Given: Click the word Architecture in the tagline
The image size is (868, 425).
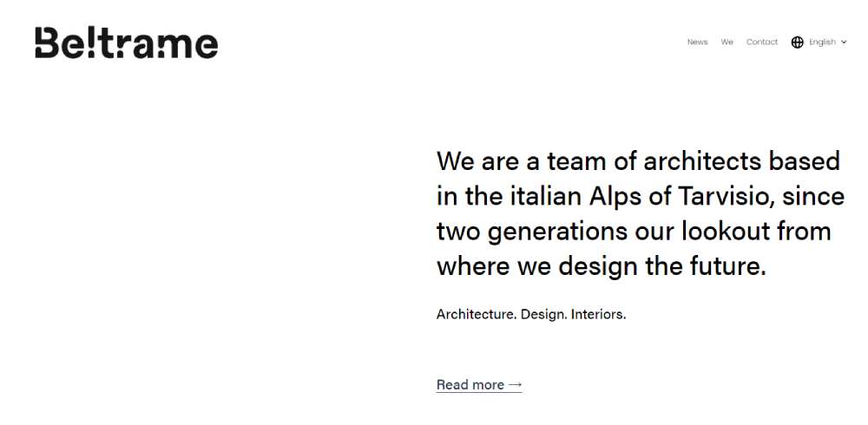Looking at the screenshot, I should point(477,314).
